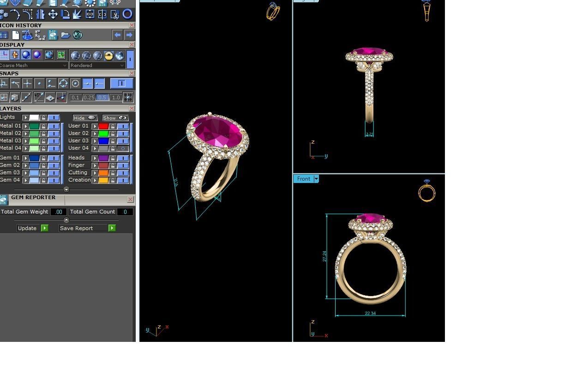Screen dimensions: 588x377
Task: Click the Explode tool icon
Action: (x=77, y=14)
